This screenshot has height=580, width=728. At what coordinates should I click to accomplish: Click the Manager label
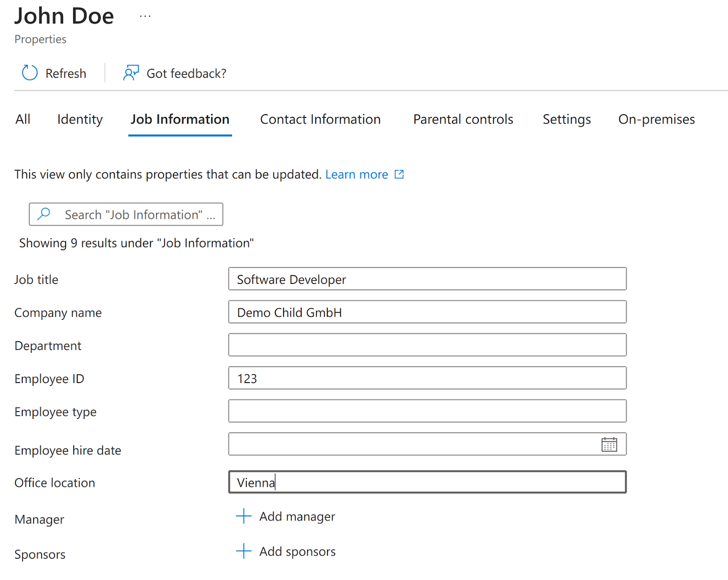(39, 519)
